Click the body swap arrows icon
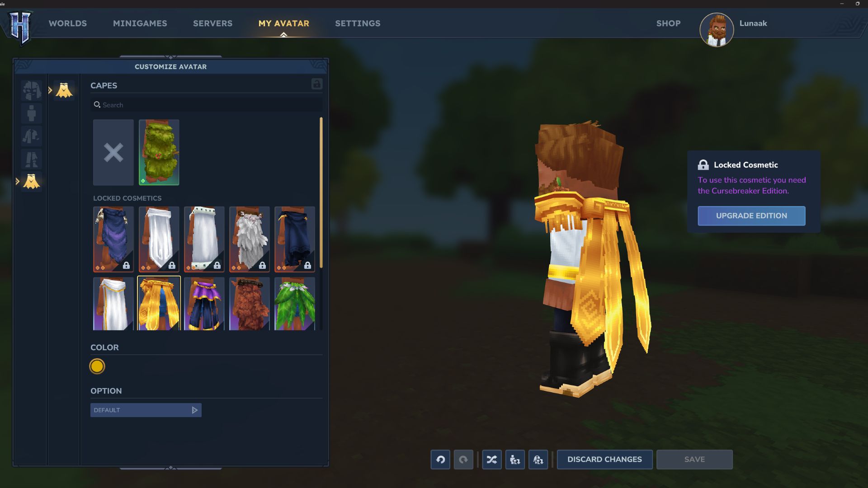This screenshot has height=488, width=868. click(x=515, y=460)
